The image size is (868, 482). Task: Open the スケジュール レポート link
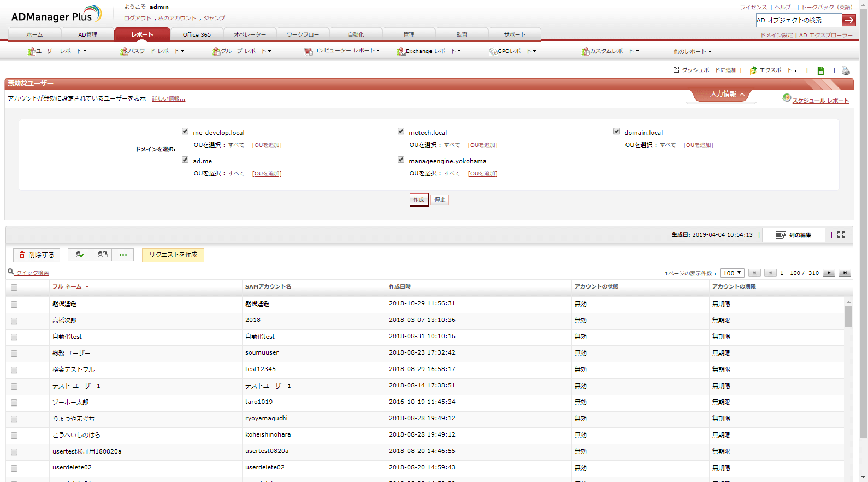[820, 101]
